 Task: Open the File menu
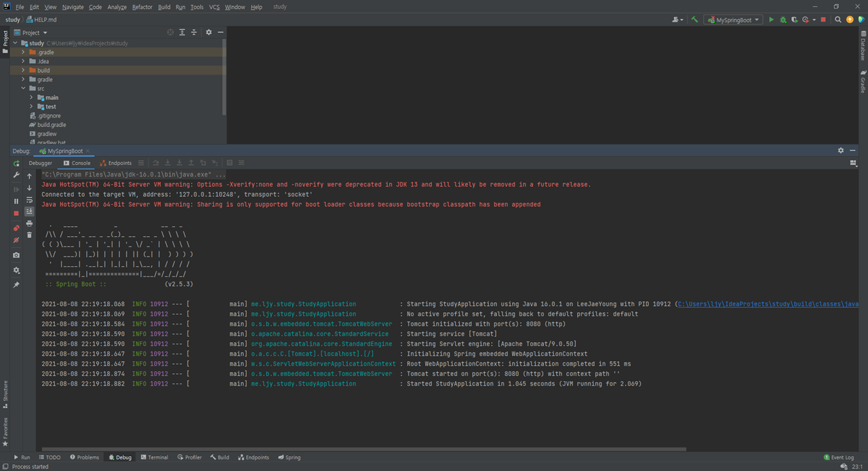20,7
